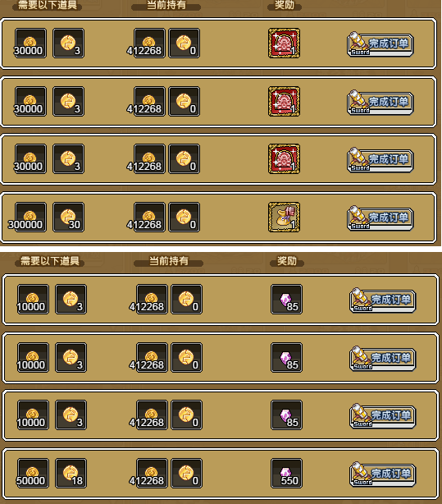Screen dimensions: 442x504
Task: Click the held 412268 gold icon in the 300000-gold row
Action: tap(150, 218)
